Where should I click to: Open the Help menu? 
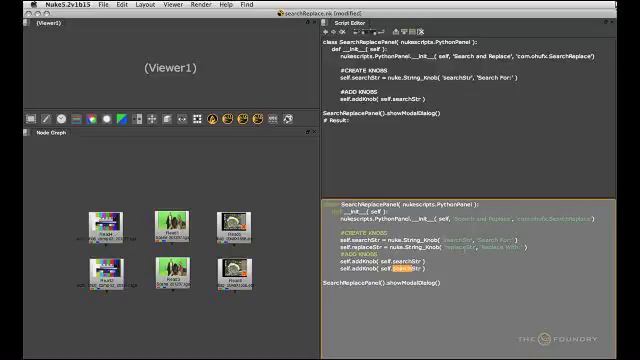pyautogui.click(x=226, y=4)
